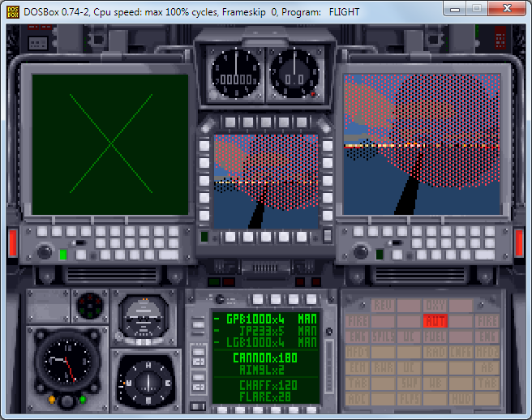Click the WB caution panel cell
The height and width of the screenshot is (420, 532).
(435, 384)
